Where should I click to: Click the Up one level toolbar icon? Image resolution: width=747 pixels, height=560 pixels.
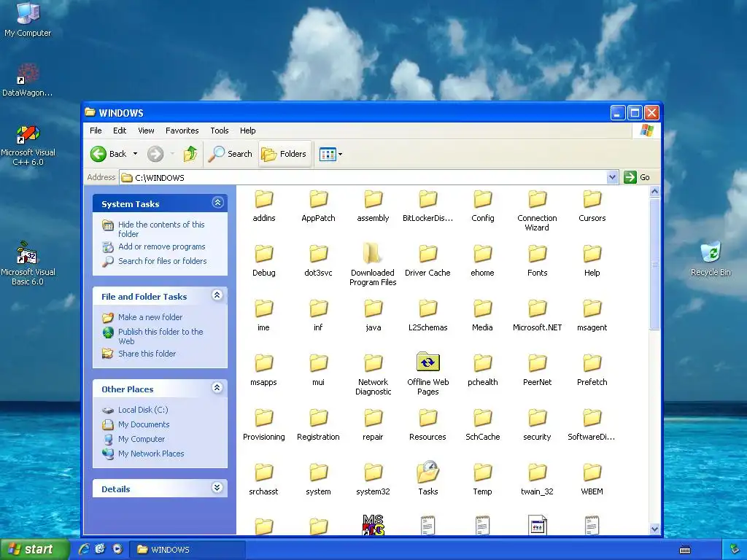pos(190,154)
